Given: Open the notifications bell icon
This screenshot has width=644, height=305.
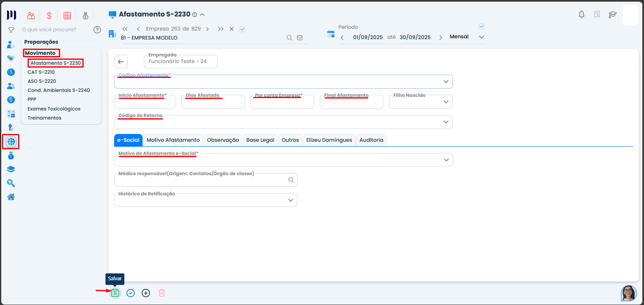Looking at the screenshot, I should coord(581,14).
